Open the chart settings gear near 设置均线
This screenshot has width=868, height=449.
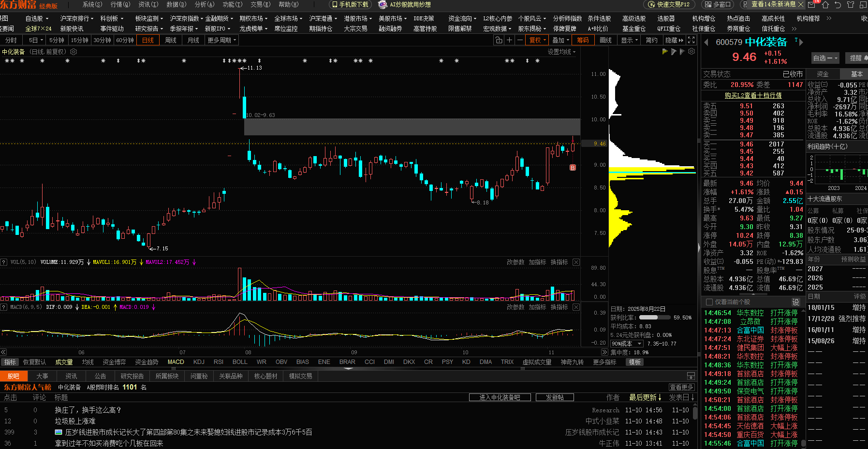coord(691,51)
